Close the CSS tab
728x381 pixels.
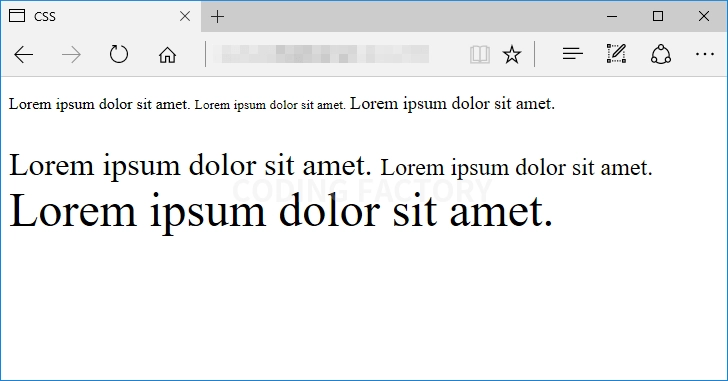pyautogui.click(x=185, y=17)
